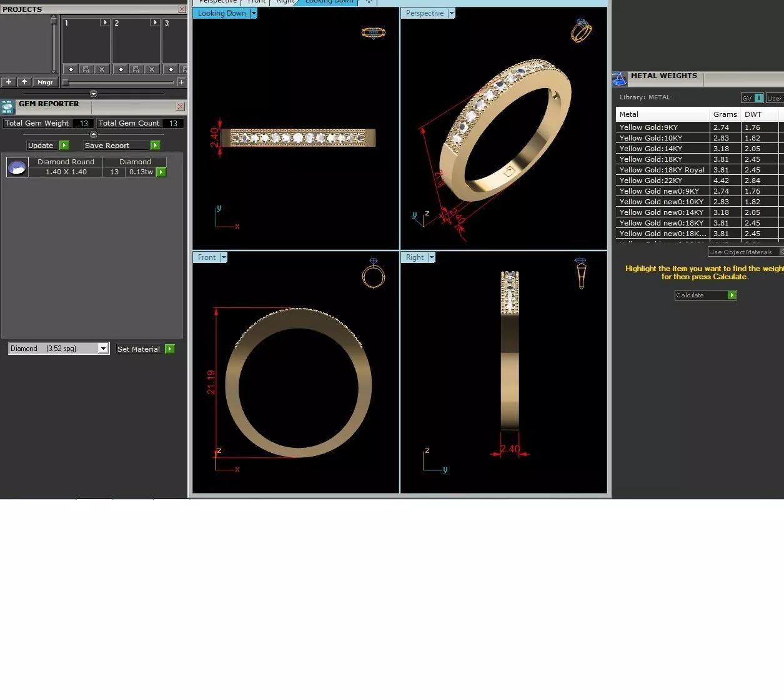Toggle the User library switch
This screenshot has width=784, height=699.
(775, 98)
